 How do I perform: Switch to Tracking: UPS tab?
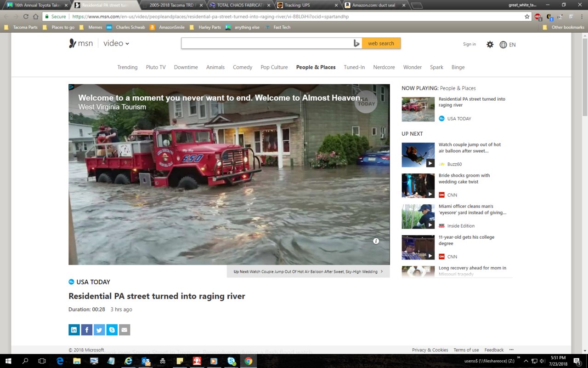click(307, 5)
